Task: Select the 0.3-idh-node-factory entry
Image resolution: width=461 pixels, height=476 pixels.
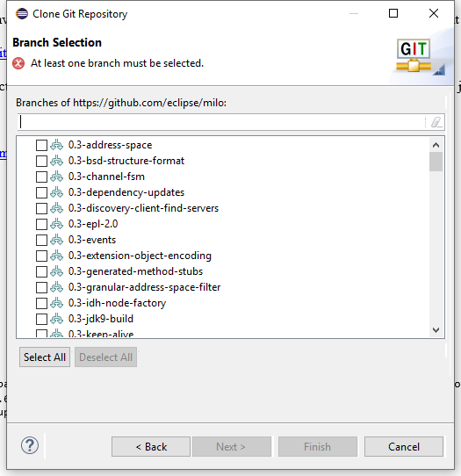Action: [117, 303]
